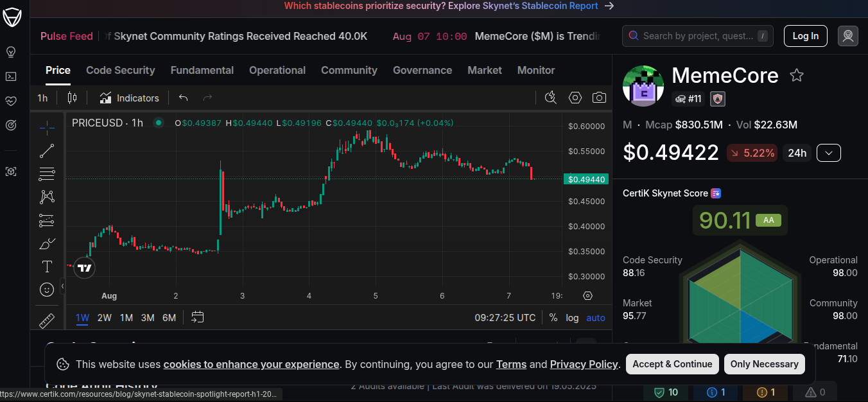Toggle percent scale on the chart

tap(553, 317)
